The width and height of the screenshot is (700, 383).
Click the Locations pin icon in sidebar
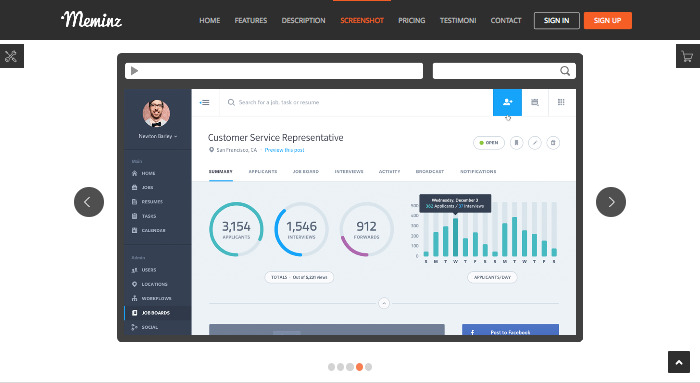tap(134, 284)
